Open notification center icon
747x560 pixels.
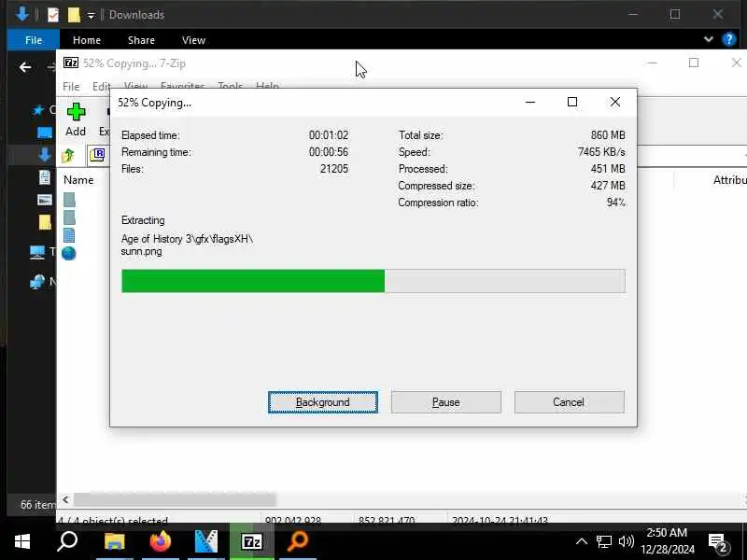click(718, 542)
